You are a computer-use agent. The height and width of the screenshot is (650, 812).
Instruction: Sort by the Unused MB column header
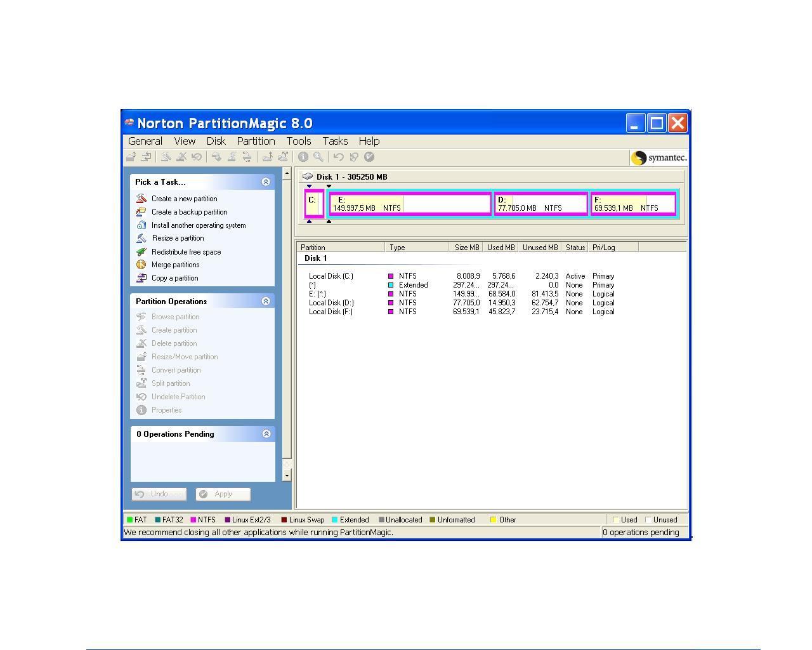(x=540, y=247)
